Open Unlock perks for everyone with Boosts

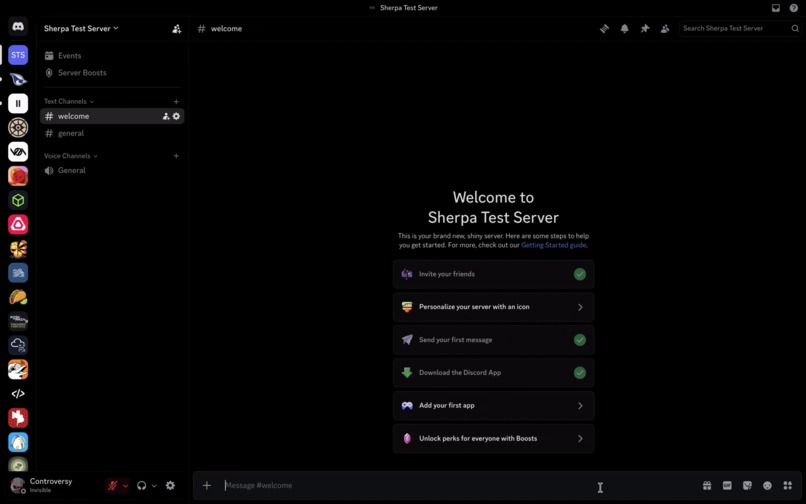click(493, 439)
